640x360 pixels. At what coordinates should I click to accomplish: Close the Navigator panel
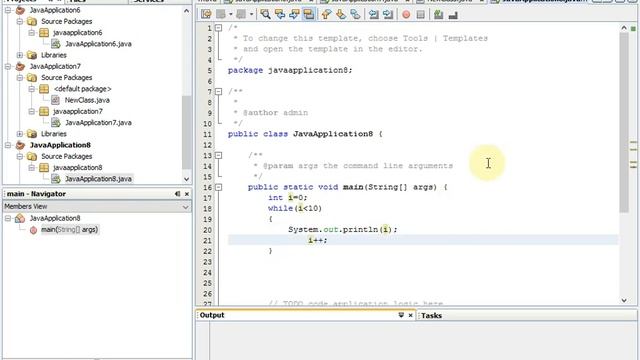click(187, 194)
